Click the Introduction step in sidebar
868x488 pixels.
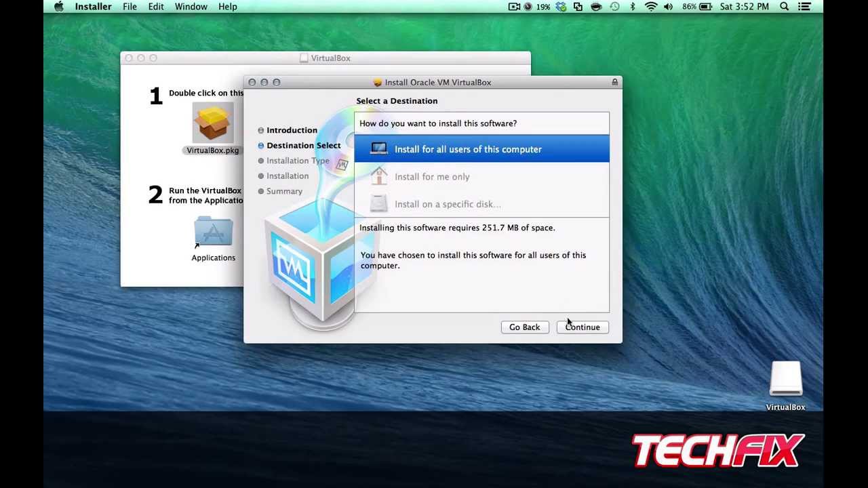[292, 130]
